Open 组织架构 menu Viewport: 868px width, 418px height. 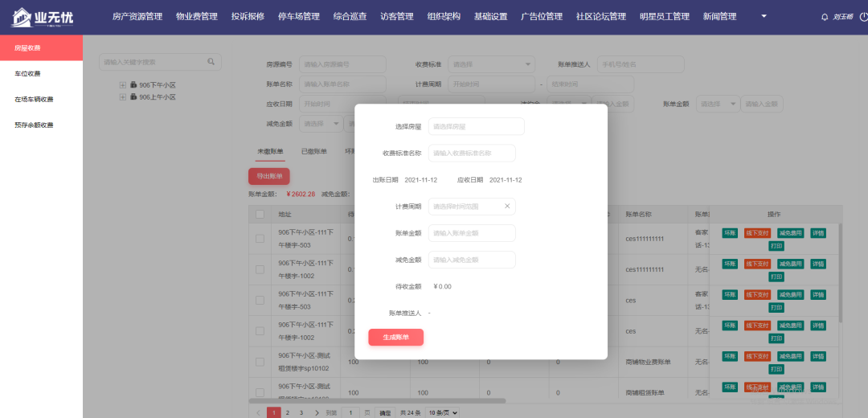[x=444, y=17]
